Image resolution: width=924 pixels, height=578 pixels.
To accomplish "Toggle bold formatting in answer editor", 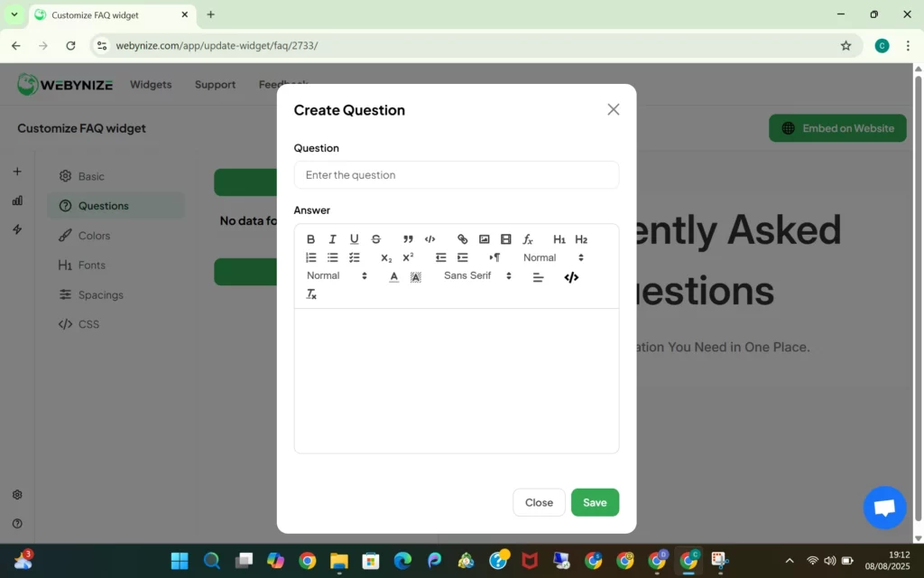I will point(310,238).
